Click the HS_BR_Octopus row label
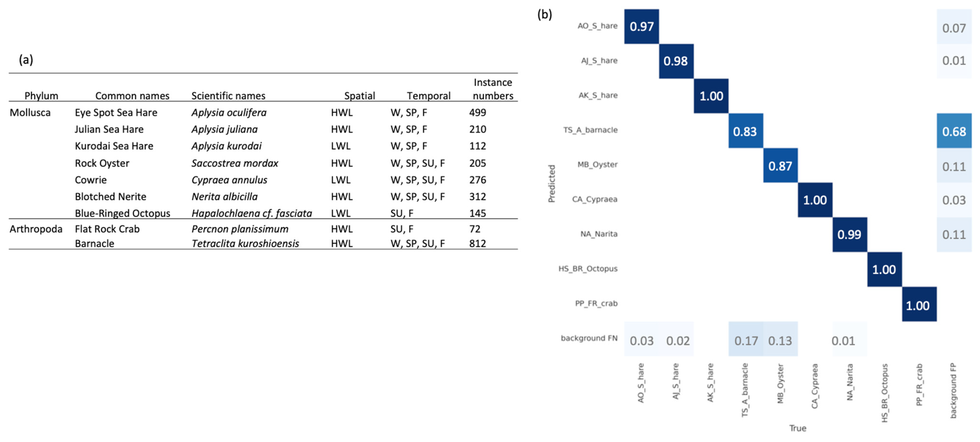 tap(588, 269)
